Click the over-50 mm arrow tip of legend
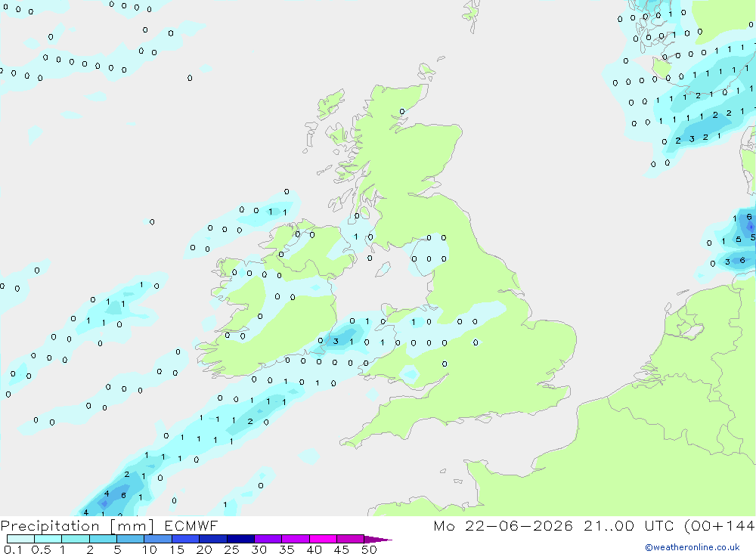The image size is (756, 554). pos(378,540)
